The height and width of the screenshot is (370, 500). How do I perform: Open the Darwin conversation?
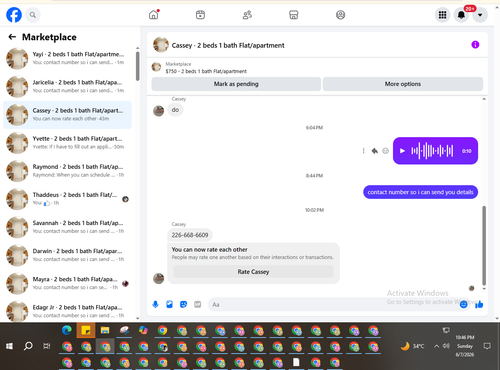67,255
